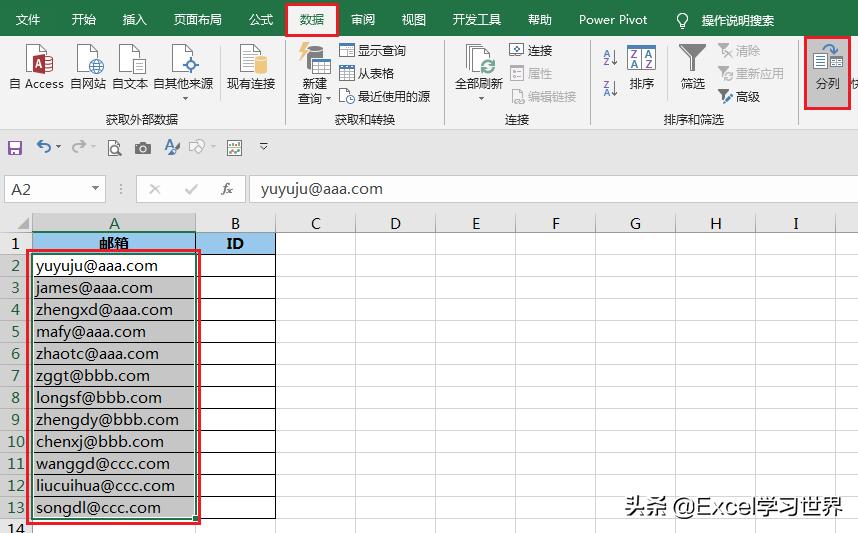This screenshot has width=858, height=533.
Task: Click Show Queries (显示查询)
Action: pos(373,51)
